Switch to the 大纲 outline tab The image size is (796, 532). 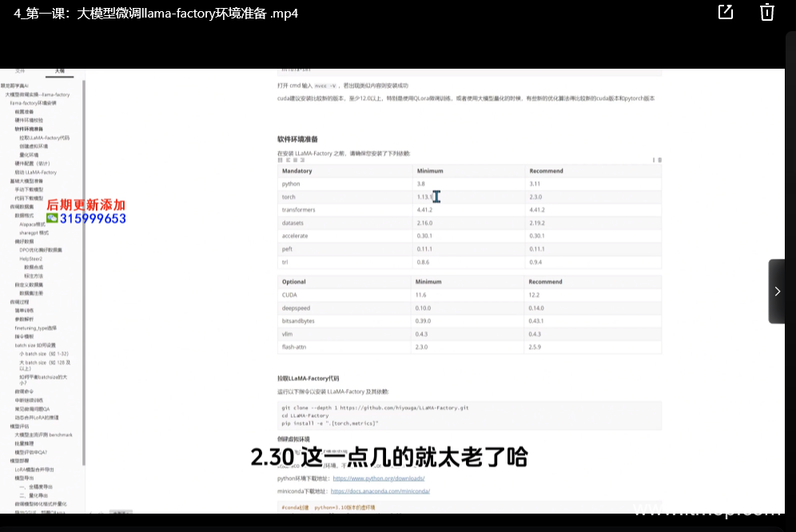tap(59, 71)
